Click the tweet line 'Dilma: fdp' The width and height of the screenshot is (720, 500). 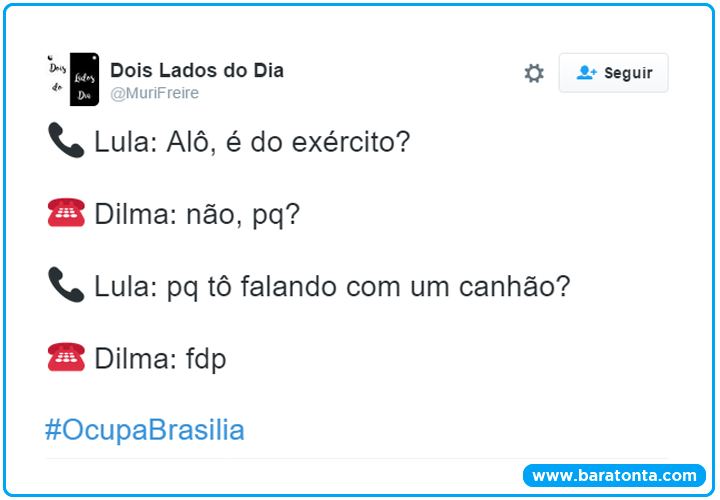pyautogui.click(x=160, y=358)
